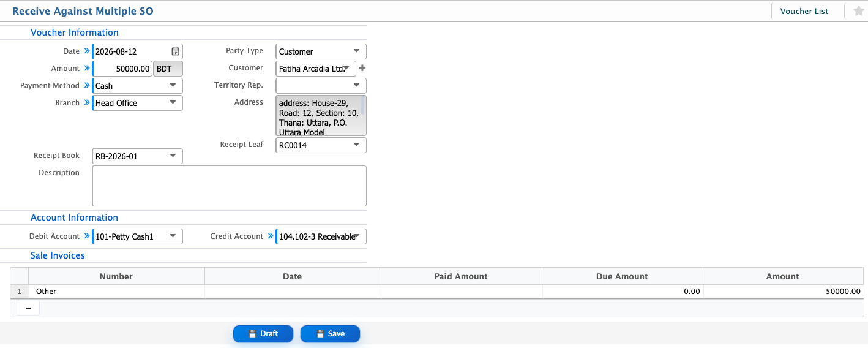Viewport: 868px width, 348px height.
Task: Click the Receipt Leaf field label
Action: (242, 145)
